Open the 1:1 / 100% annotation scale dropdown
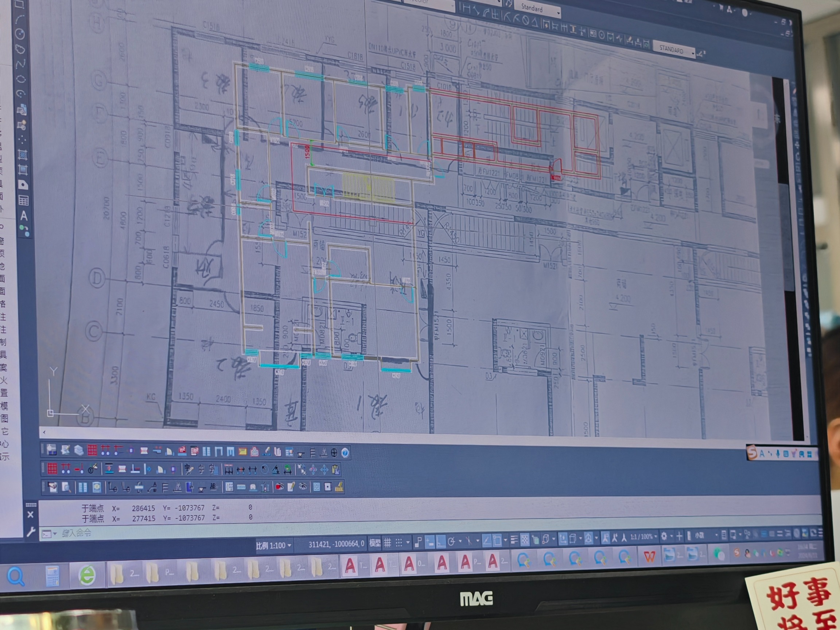 (643, 537)
